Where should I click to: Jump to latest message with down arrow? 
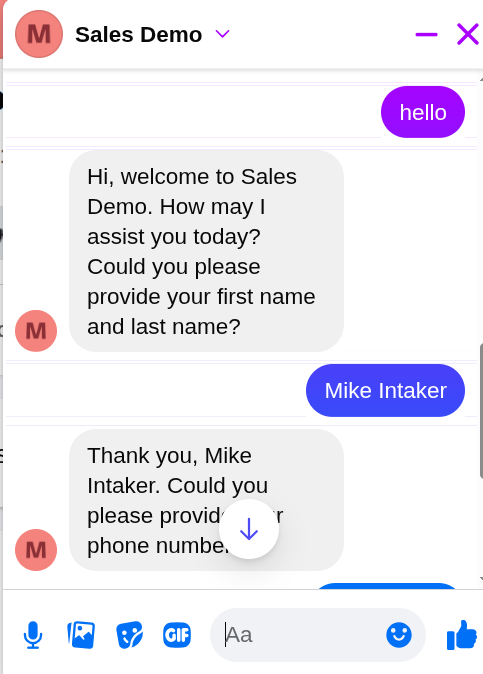pos(249,529)
